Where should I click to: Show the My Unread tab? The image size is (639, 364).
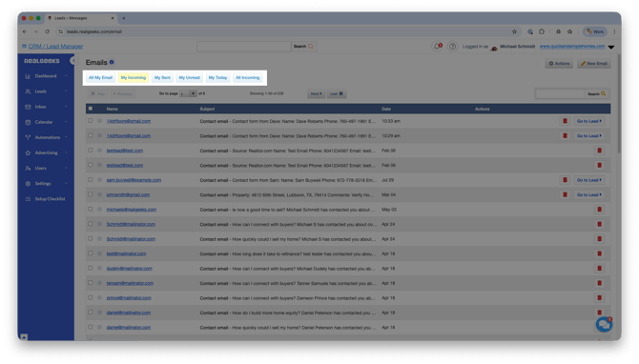pos(190,78)
